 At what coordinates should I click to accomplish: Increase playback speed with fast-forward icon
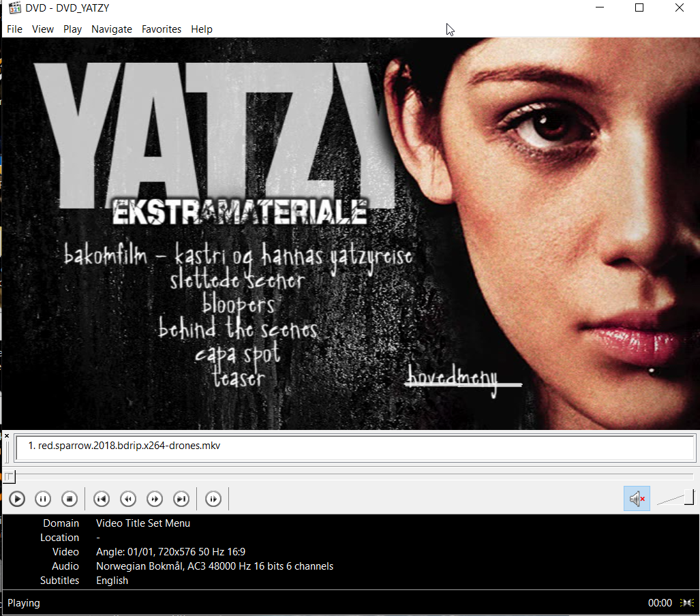click(155, 499)
